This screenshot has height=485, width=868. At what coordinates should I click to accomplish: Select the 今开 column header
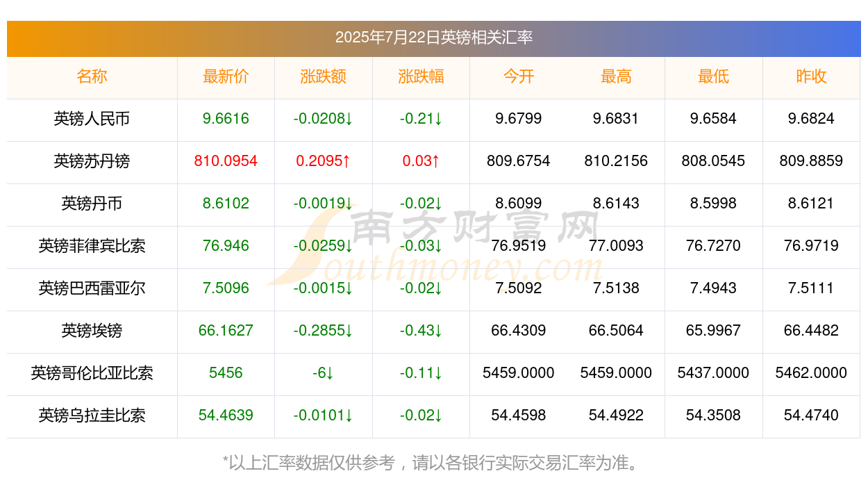(519, 76)
